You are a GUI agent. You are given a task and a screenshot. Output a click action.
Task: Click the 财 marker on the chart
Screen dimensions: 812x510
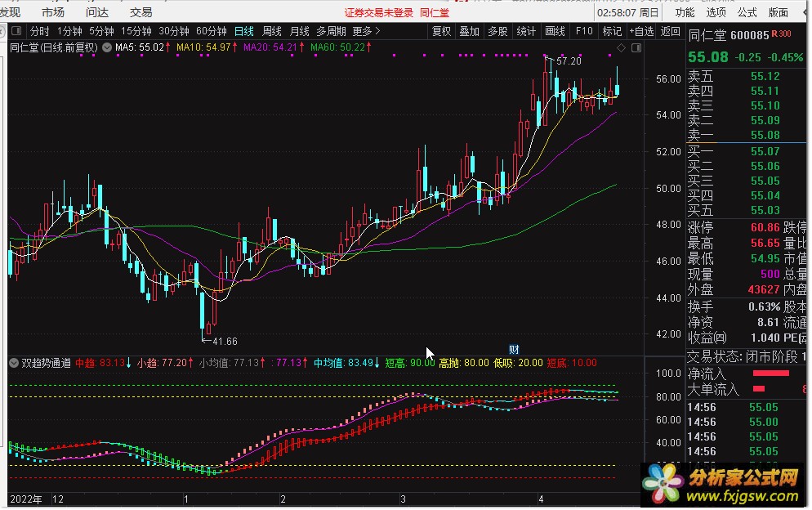coord(514,349)
